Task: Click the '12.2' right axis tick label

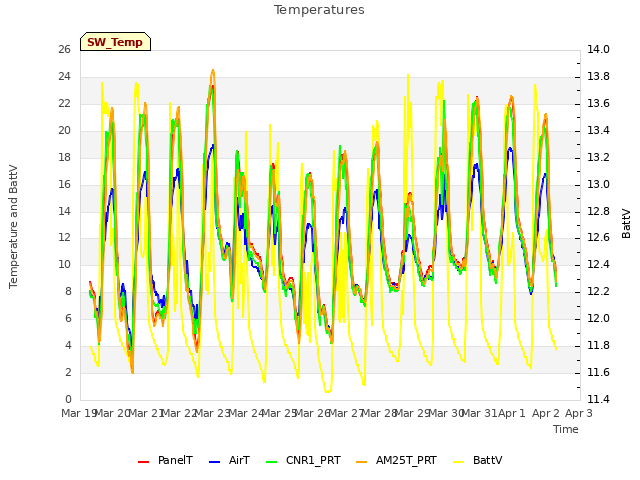Action: (x=598, y=291)
